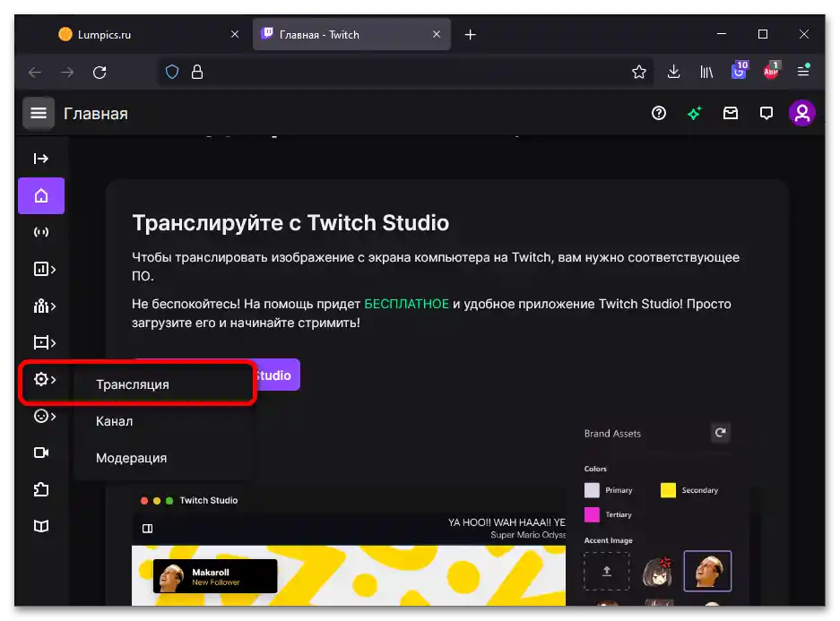Open a new browser tab

point(471,35)
